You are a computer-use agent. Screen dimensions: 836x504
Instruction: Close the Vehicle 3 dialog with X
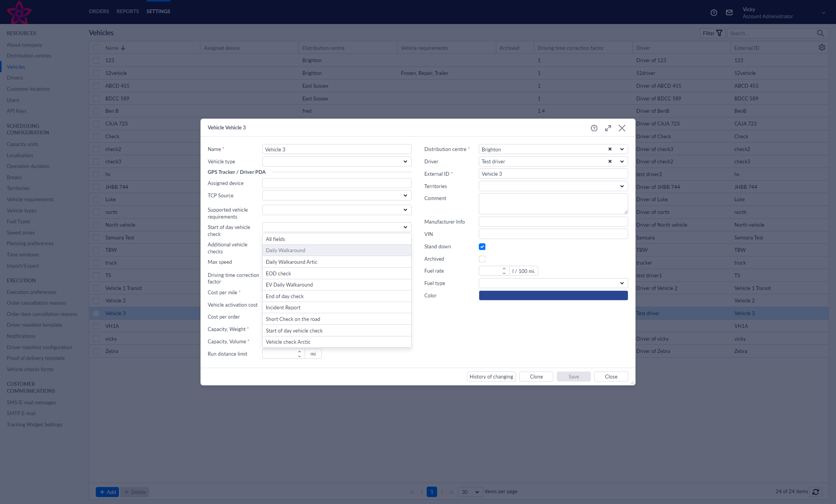pos(622,128)
